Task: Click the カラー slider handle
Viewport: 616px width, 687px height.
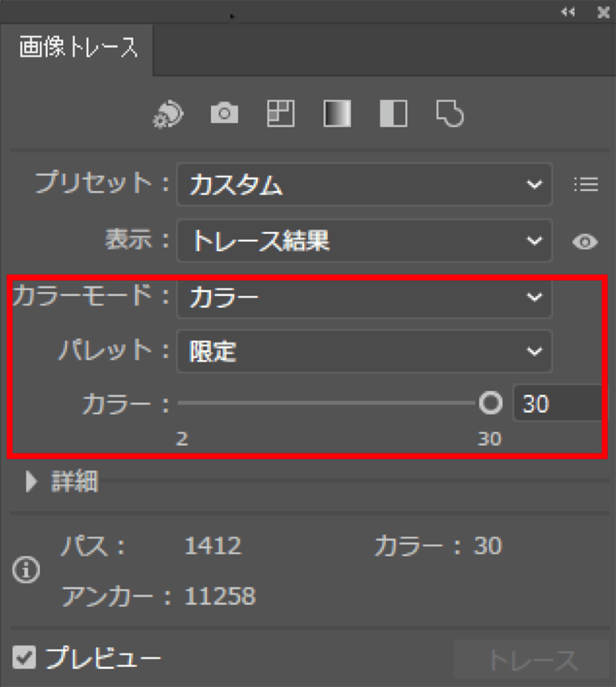Action: pyautogui.click(x=490, y=403)
